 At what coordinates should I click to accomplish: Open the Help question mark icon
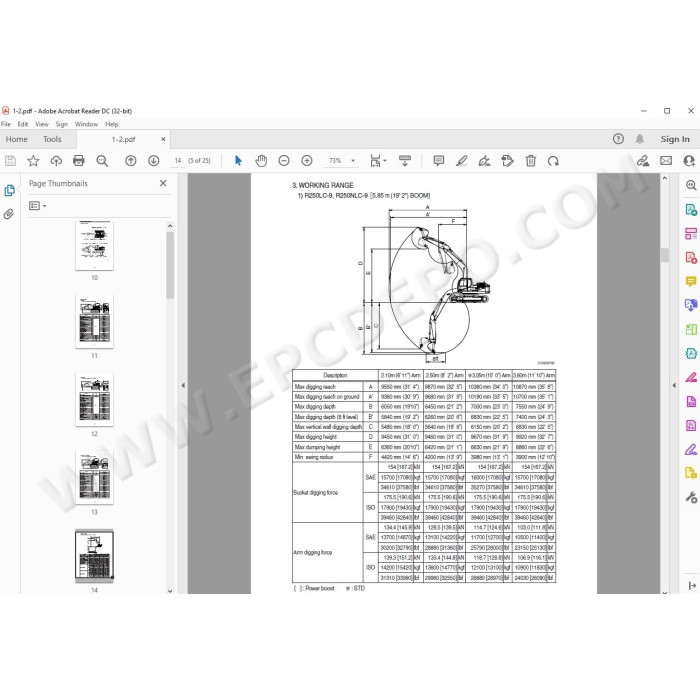[618, 139]
